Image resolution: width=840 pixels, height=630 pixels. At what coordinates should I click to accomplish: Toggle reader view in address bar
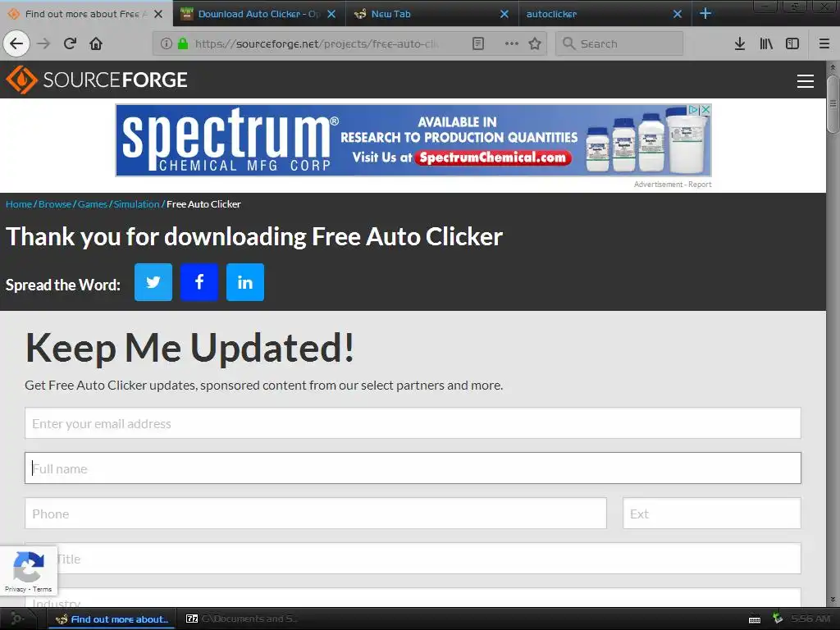pos(478,43)
